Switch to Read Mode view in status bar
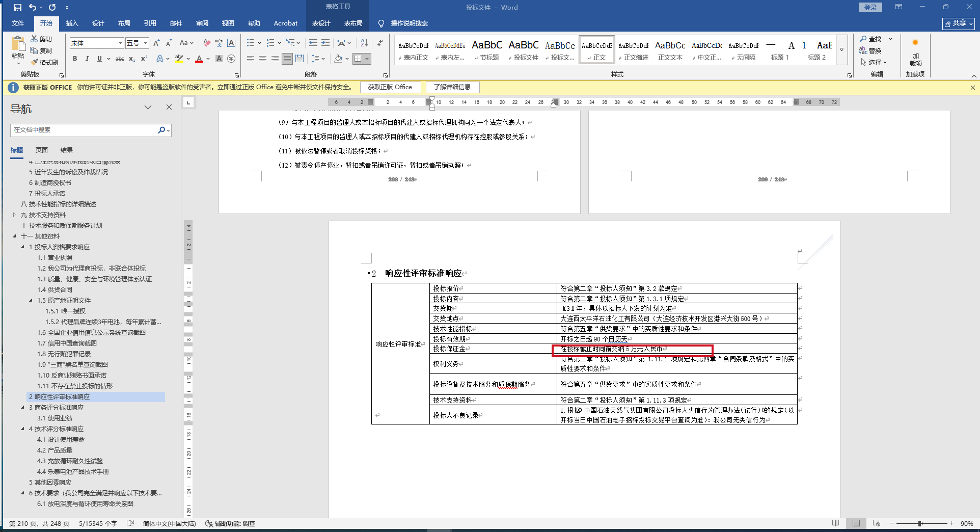Screen dimensions: 980x532 (x=835, y=523)
